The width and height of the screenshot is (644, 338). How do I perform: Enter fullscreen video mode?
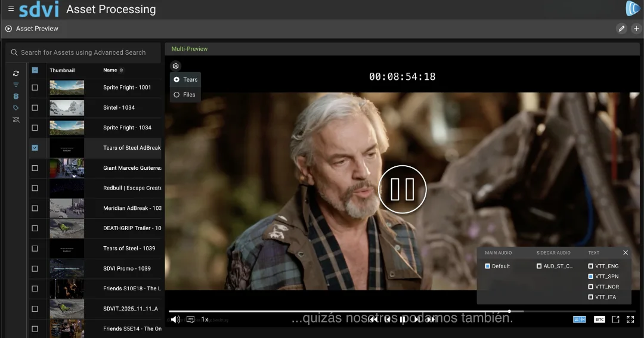coord(630,319)
